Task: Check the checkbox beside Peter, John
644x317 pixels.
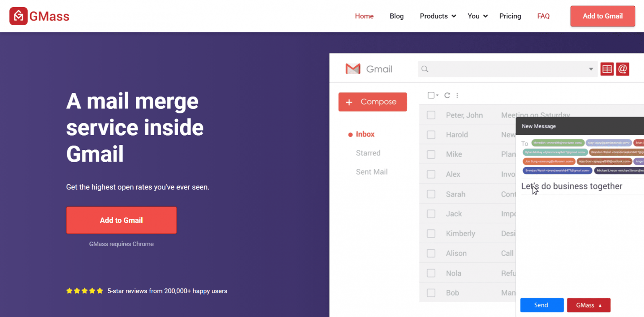Action: pyautogui.click(x=431, y=115)
